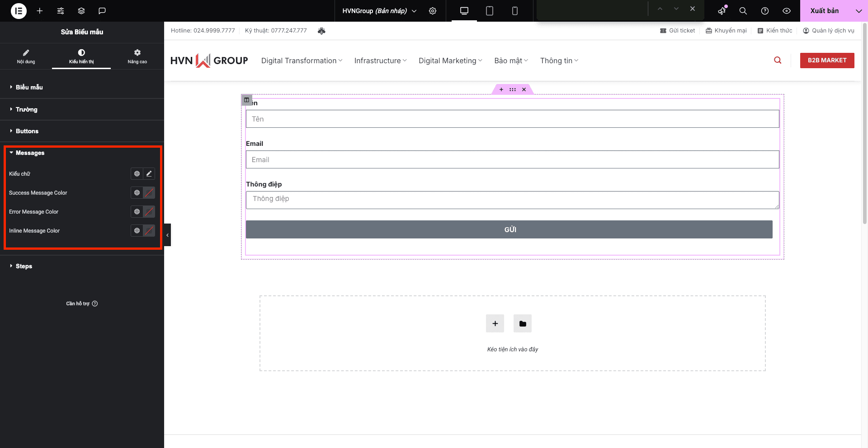
Task: Toggle preview changes eye icon
Action: pos(787,11)
